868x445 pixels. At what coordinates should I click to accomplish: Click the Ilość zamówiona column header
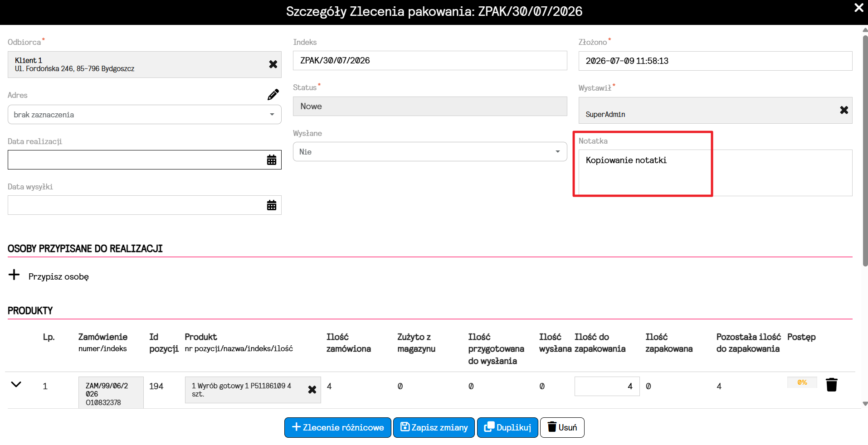(x=349, y=343)
